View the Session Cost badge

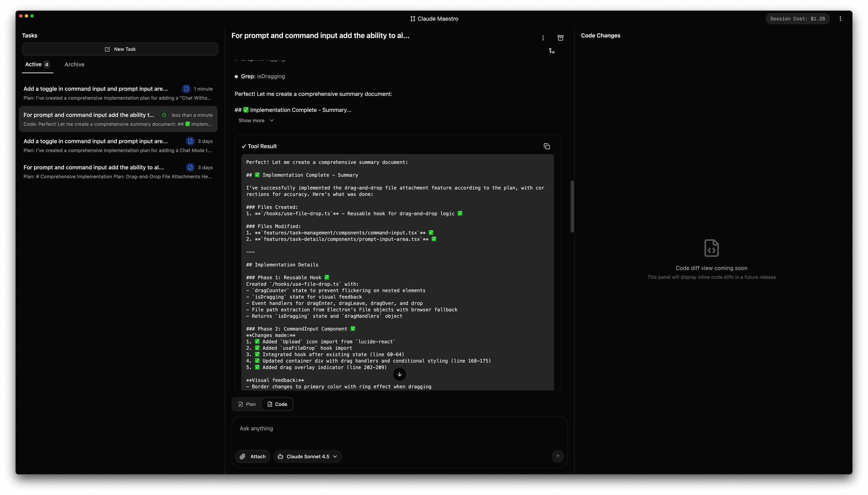[797, 19]
